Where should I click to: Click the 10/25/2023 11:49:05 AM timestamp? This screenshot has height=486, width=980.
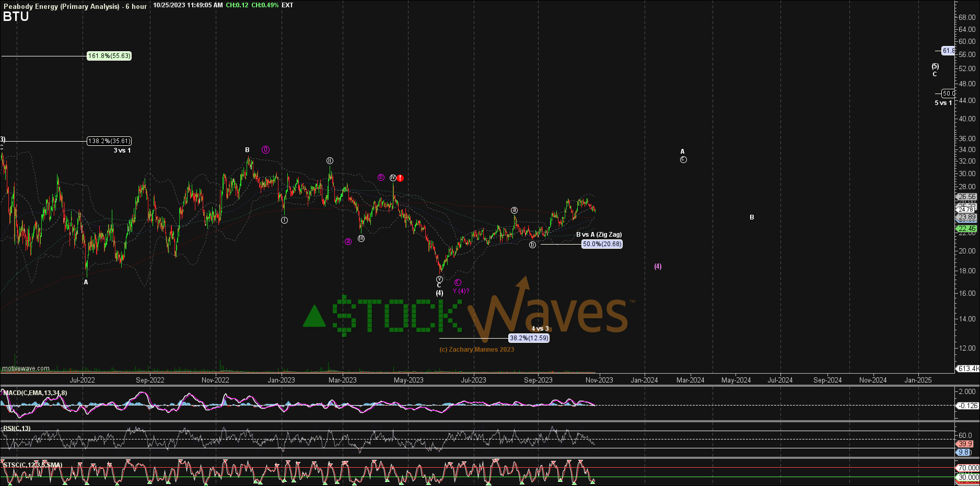point(188,5)
